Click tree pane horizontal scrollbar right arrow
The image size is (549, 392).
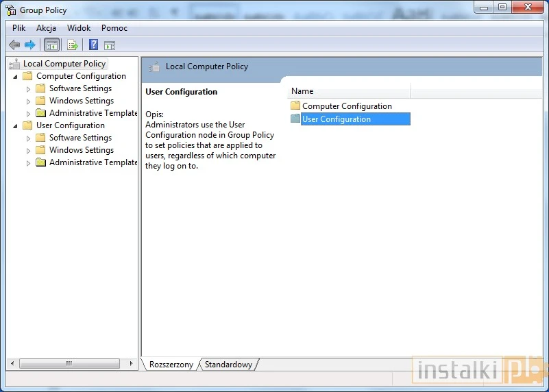pos(133,364)
